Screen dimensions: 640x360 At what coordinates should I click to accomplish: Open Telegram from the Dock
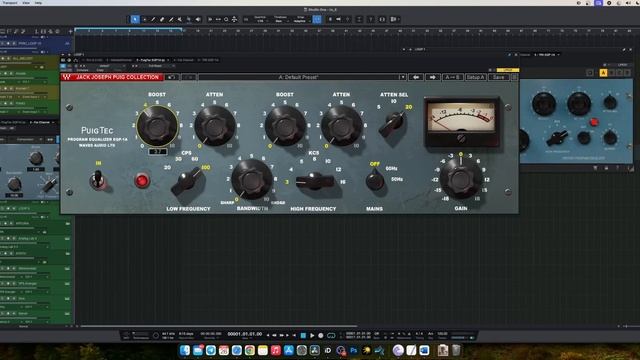211,350
